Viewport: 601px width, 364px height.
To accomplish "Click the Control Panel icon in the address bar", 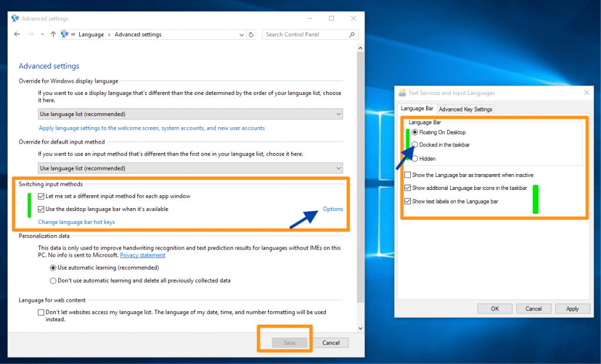I will point(65,35).
